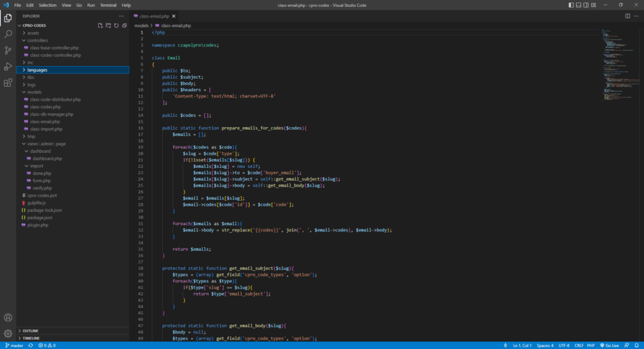Close the class-email.php tab
The image size is (644, 349).
[174, 16]
